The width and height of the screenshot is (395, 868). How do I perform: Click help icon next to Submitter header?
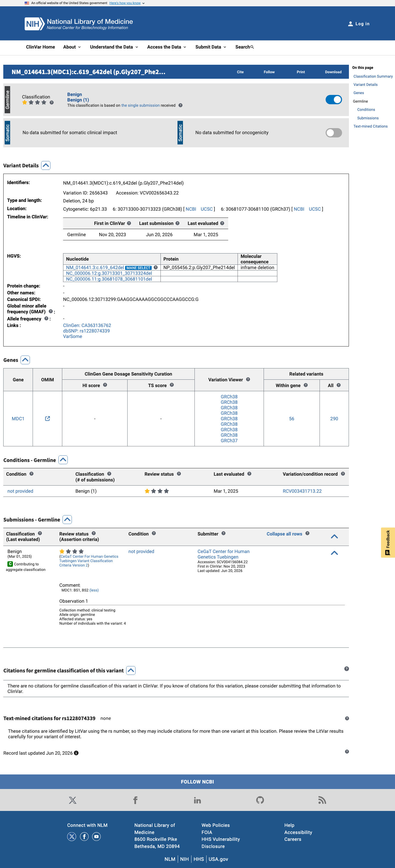pyautogui.click(x=224, y=533)
